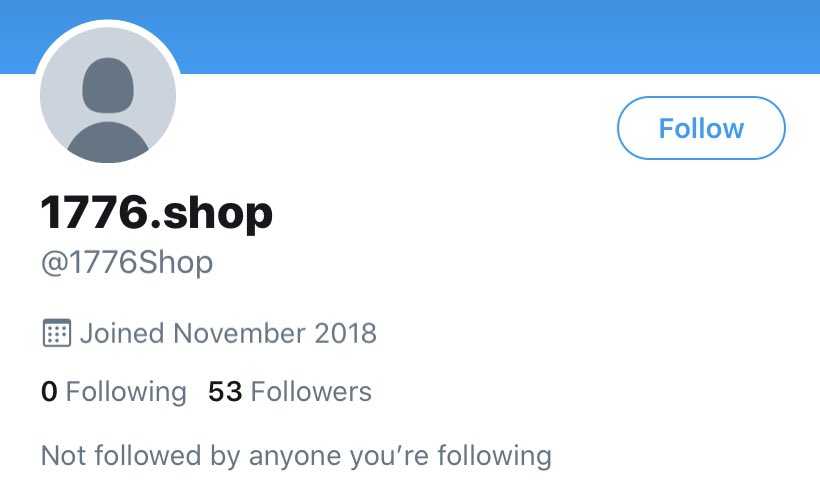820x499 pixels.
Task: Click the number 53 follower count
Action: pos(225,392)
